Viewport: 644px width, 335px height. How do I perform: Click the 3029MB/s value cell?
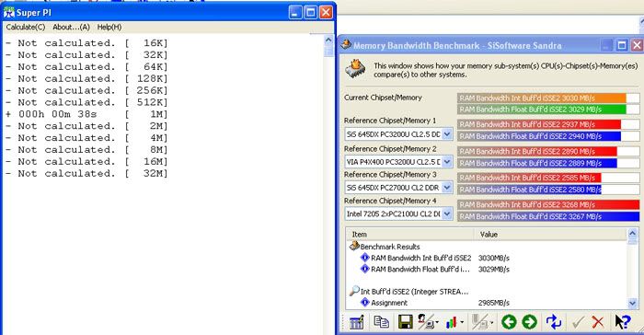click(494, 270)
